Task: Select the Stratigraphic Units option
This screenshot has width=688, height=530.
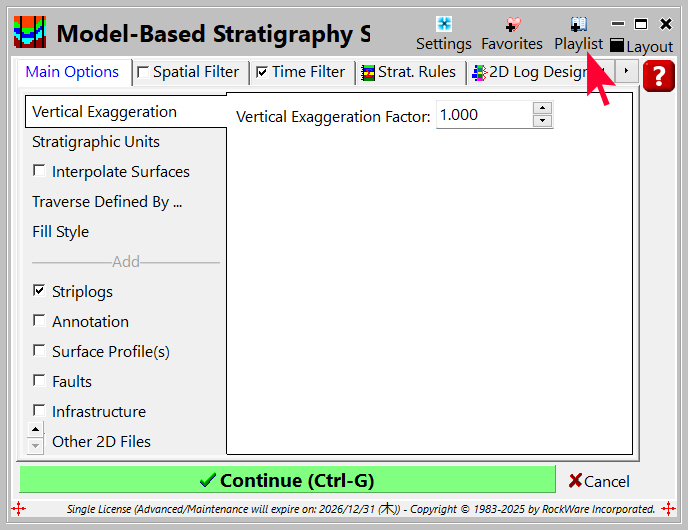Action: (x=96, y=142)
